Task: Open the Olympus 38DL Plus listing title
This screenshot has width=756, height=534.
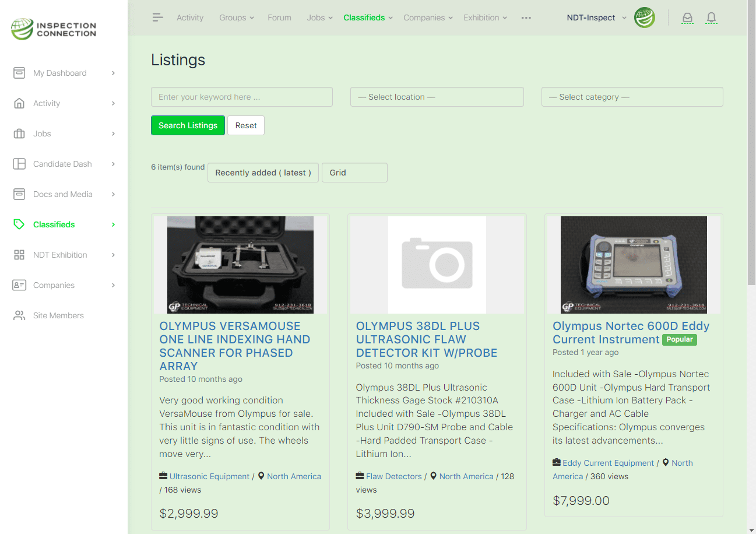Action: pyautogui.click(x=427, y=339)
